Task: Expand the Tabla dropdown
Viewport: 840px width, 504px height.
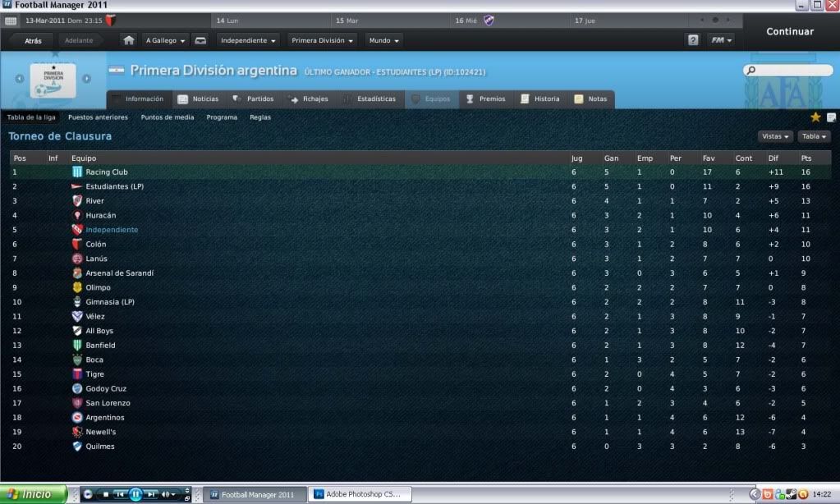Action: [x=814, y=136]
